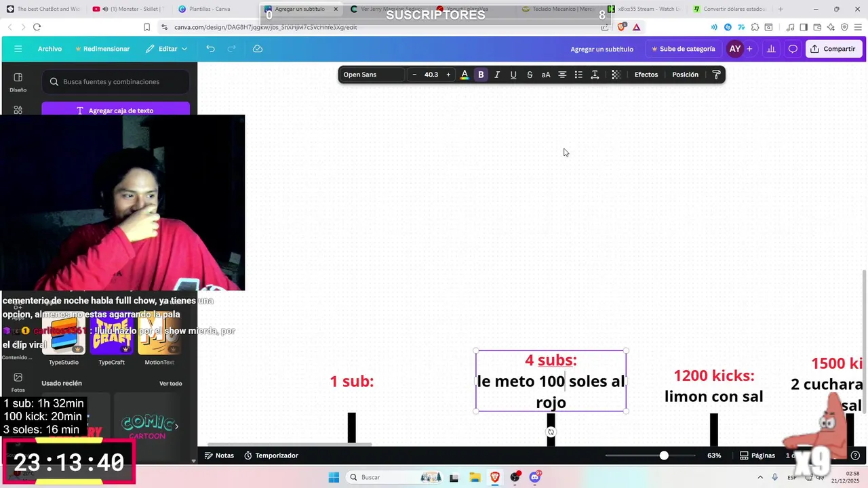Click the redo arrow
This screenshot has width=868, height=488.
(x=231, y=49)
